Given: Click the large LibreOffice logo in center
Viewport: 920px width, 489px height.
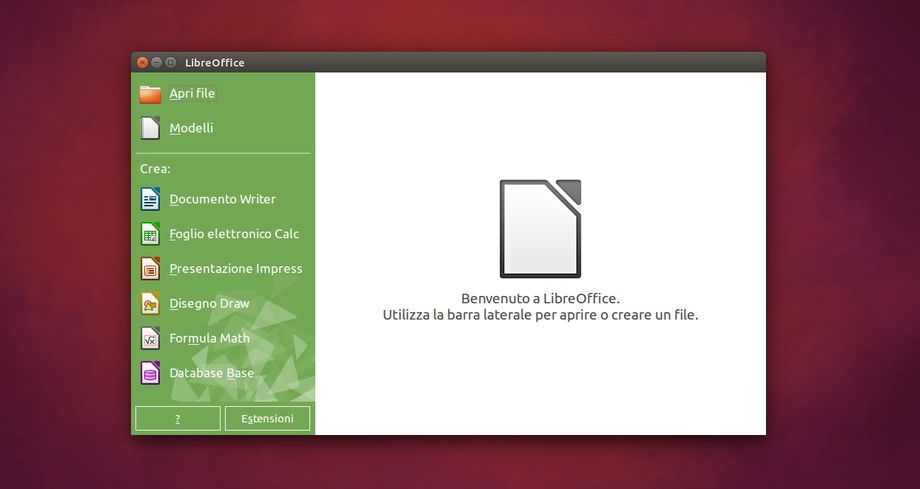Looking at the screenshot, I should (x=540, y=229).
